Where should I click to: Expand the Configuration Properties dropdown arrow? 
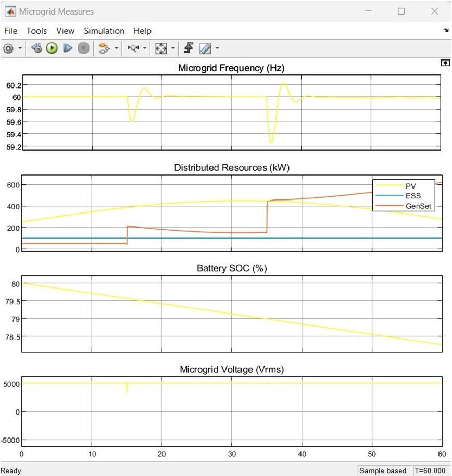pyautogui.click(x=20, y=48)
